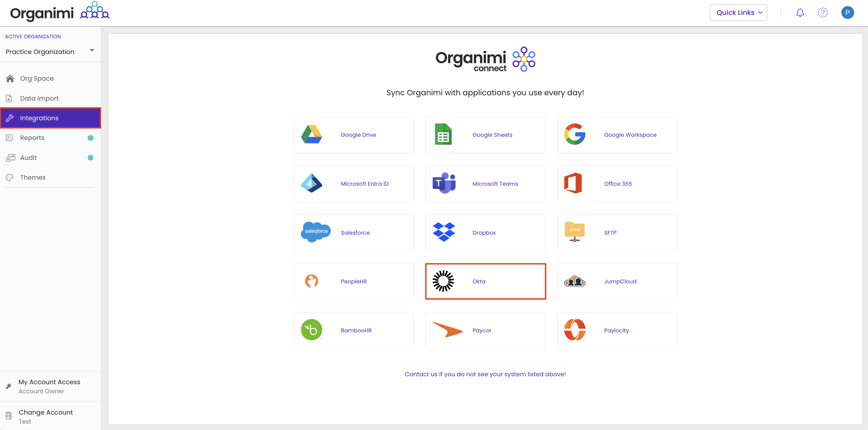Click the Org Space home icon

point(10,78)
